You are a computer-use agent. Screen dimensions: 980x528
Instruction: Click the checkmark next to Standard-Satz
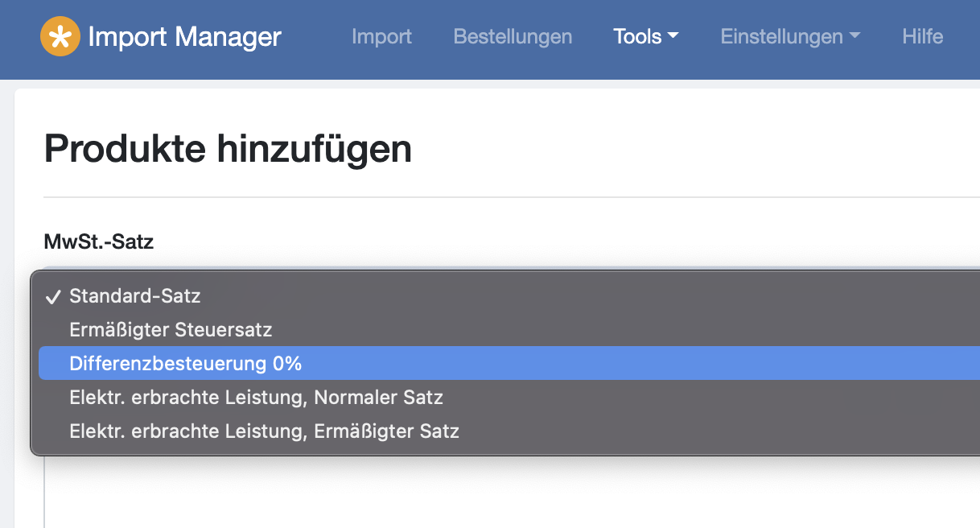tap(53, 296)
